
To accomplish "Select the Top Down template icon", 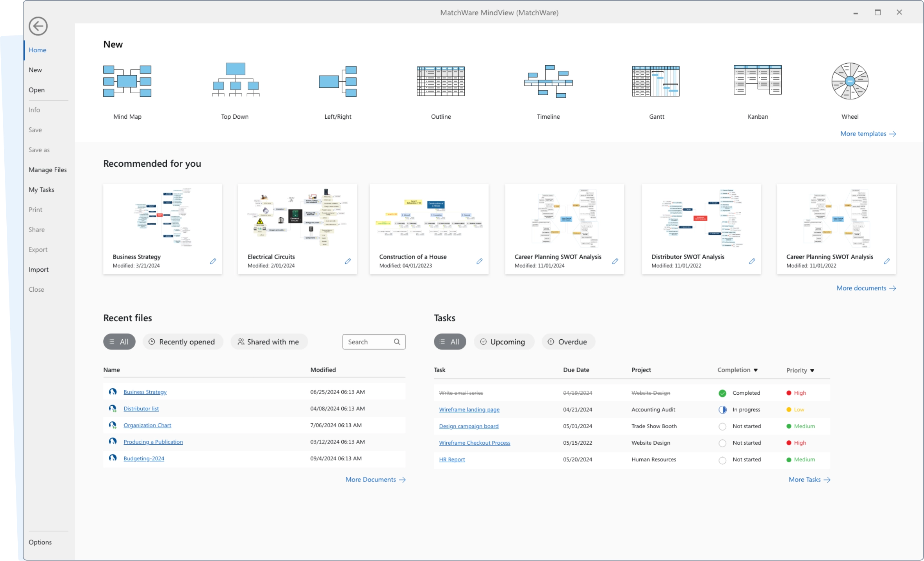I will (235, 80).
